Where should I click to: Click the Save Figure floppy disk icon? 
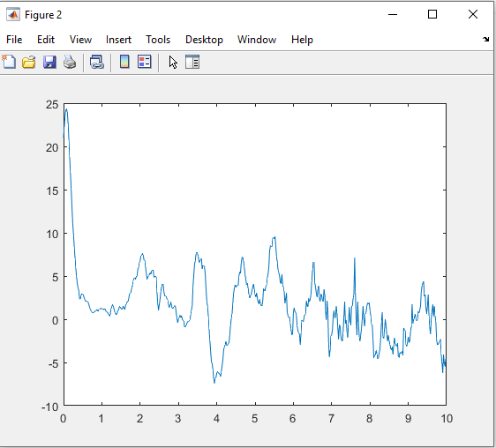tap(49, 62)
